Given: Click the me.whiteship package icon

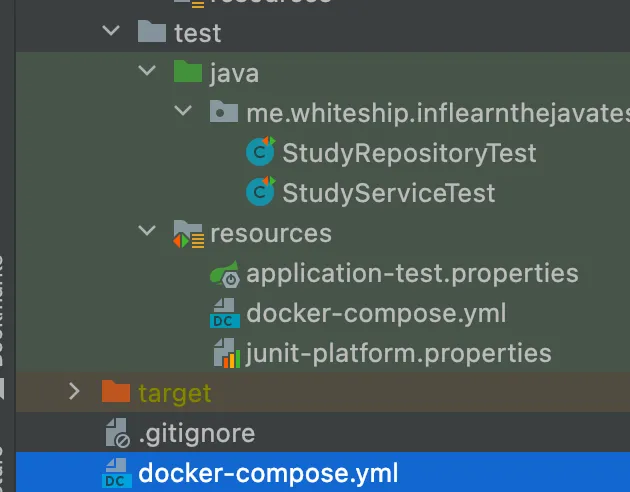Looking at the screenshot, I should (x=224, y=113).
